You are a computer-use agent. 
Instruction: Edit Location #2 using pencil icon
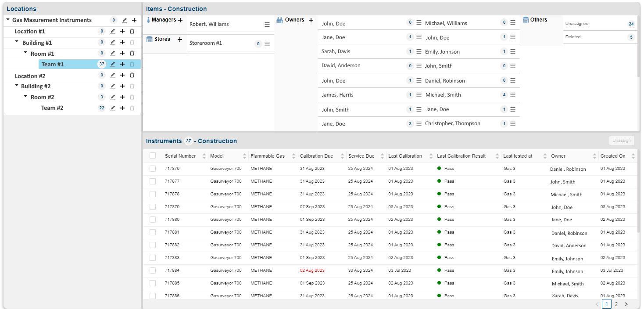point(113,76)
